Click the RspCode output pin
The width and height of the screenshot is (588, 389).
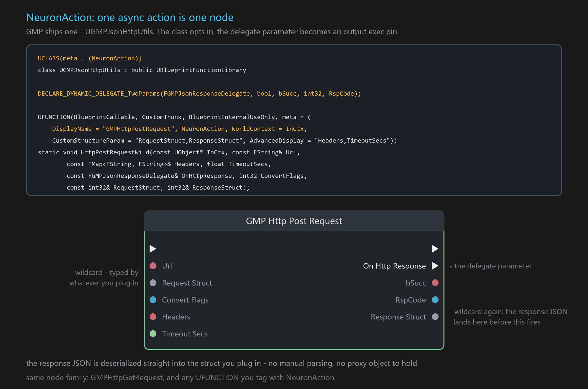pos(435,300)
